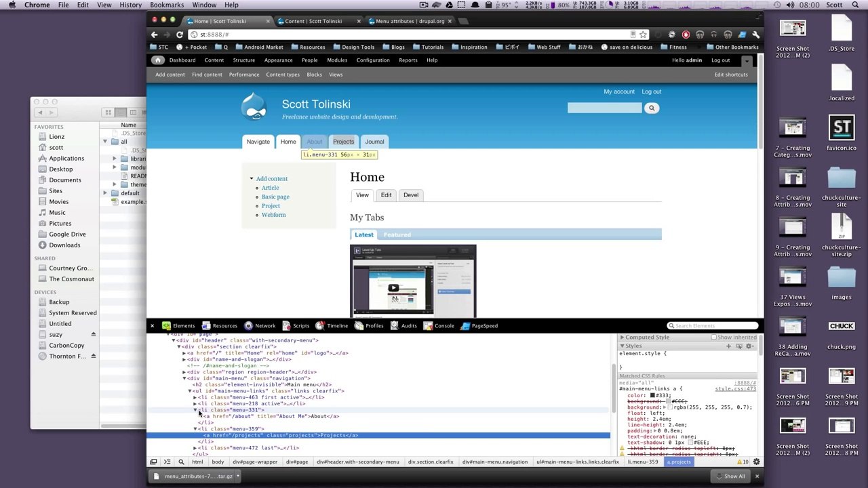Open the Design Tools bookmark folder
Viewport: 868px width, 488px height.
353,47
